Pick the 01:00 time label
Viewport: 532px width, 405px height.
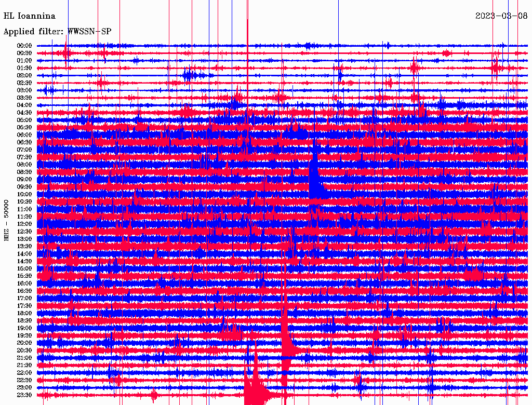click(24, 61)
